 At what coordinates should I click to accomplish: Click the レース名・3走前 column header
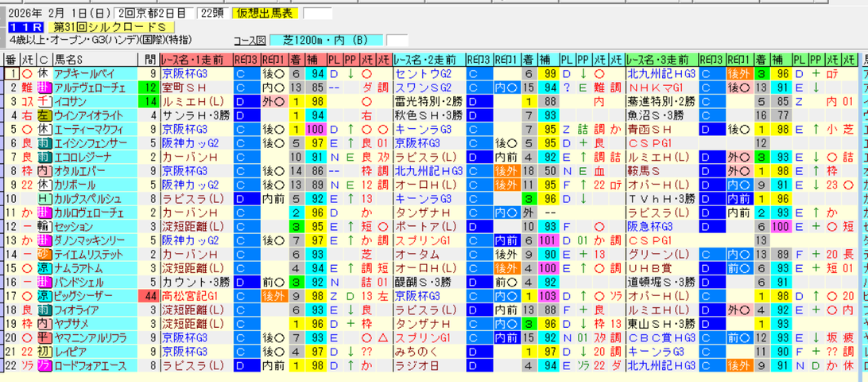coord(661,60)
